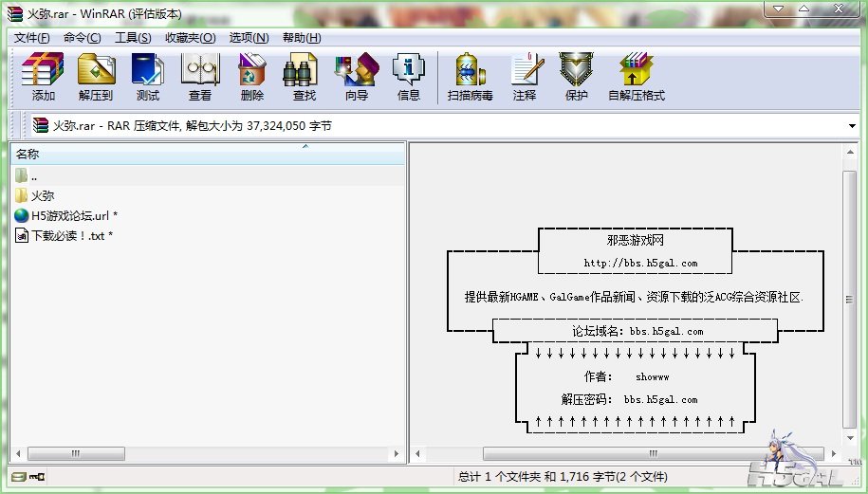Open the 文件(F) menu
Viewport: 868px width, 494px height.
click(31, 38)
